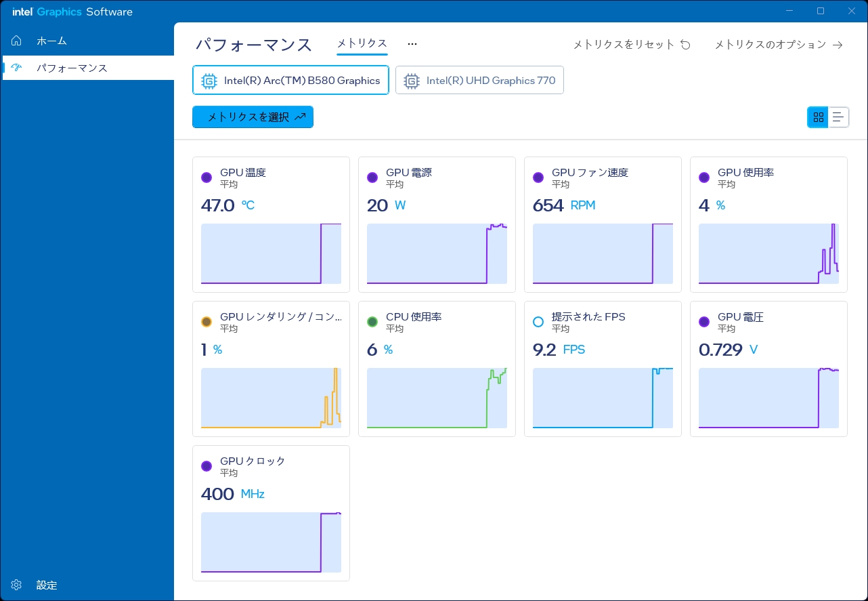Maximize the Intel Graphics Software window

coord(821,11)
